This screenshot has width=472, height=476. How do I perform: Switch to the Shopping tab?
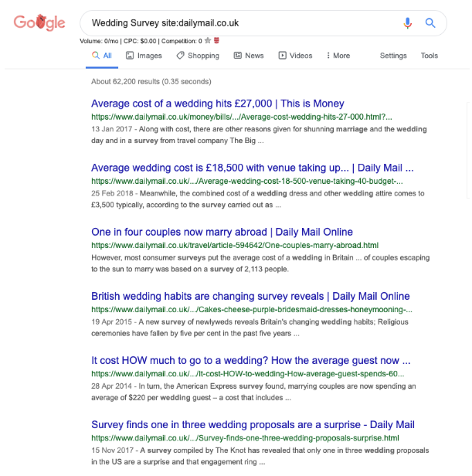click(x=198, y=56)
